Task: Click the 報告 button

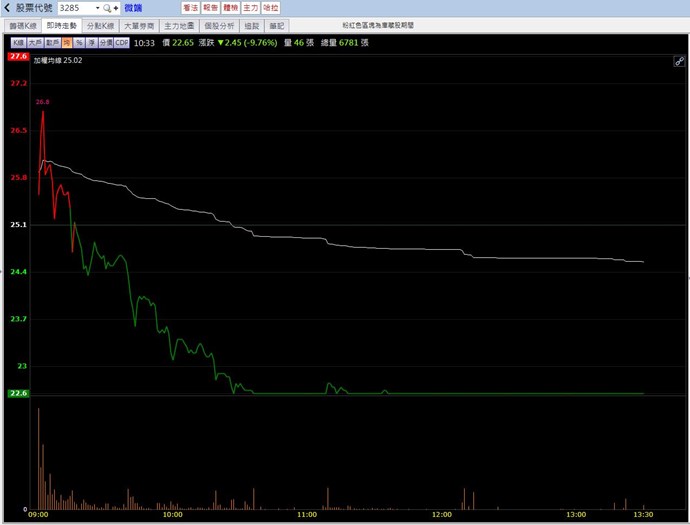Action: click(210, 8)
